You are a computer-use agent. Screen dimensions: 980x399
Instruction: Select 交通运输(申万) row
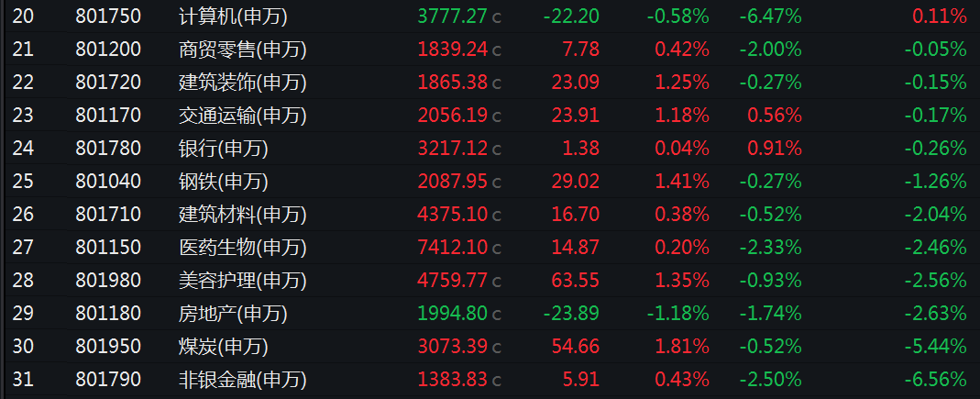coord(490,115)
